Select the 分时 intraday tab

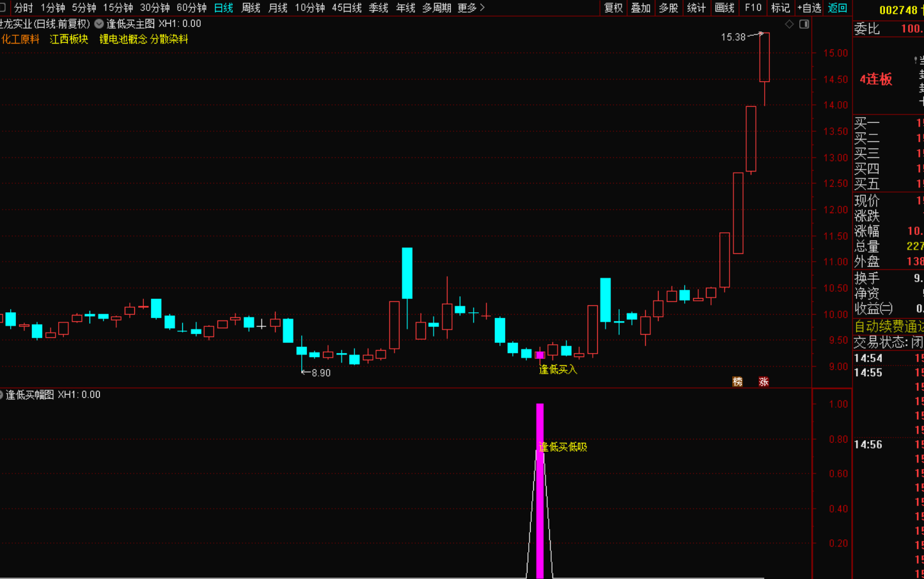click(x=24, y=8)
